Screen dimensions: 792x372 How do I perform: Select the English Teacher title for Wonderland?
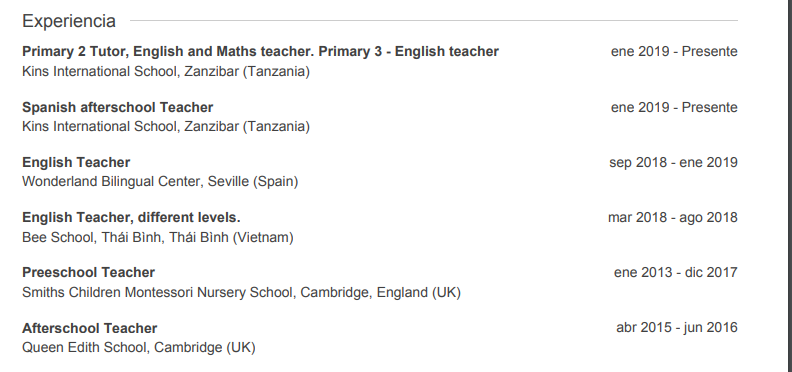click(76, 162)
